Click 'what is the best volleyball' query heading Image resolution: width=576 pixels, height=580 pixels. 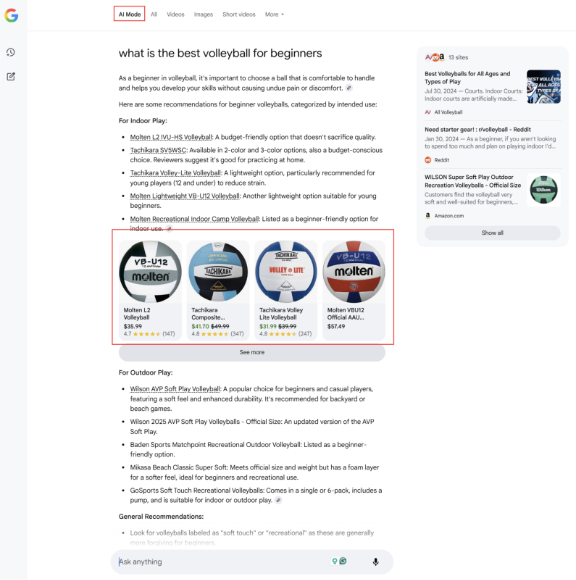point(220,53)
